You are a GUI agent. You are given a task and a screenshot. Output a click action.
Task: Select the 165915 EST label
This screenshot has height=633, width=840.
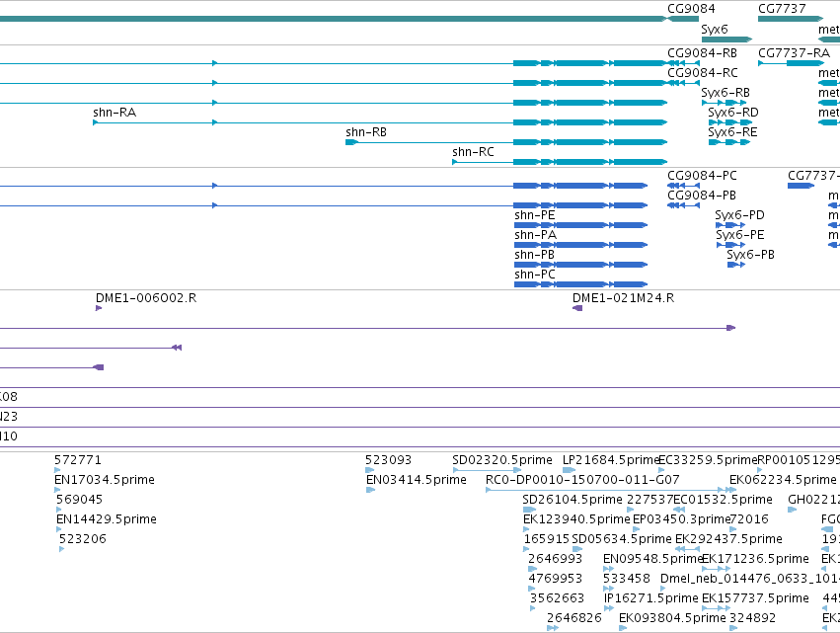(547, 539)
